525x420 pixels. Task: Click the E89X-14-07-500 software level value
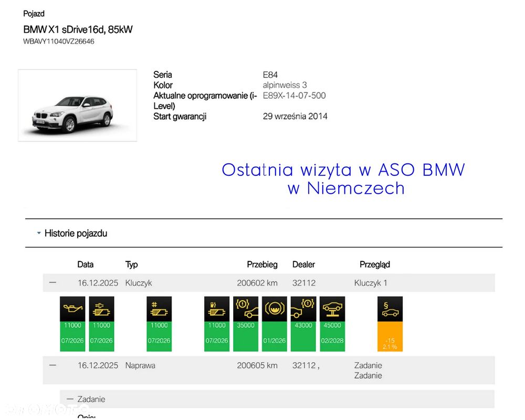click(x=294, y=96)
